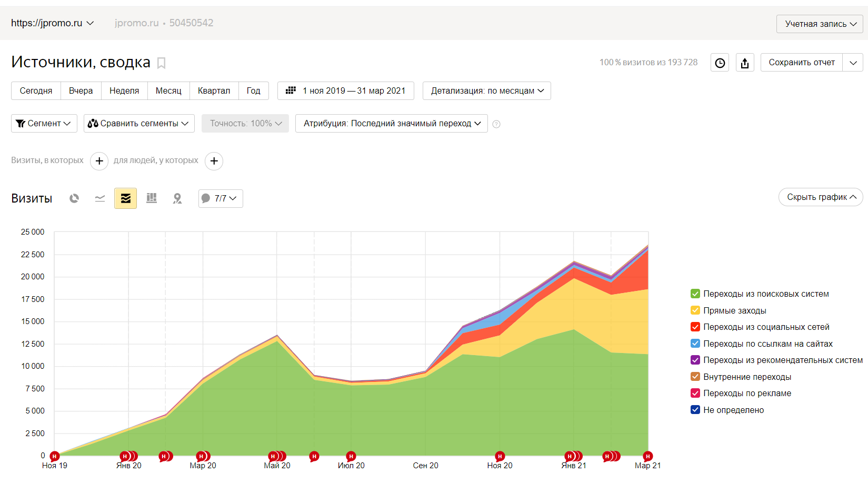The width and height of the screenshot is (868, 484).
Task: Click Сохранить отчет button
Action: tap(802, 63)
